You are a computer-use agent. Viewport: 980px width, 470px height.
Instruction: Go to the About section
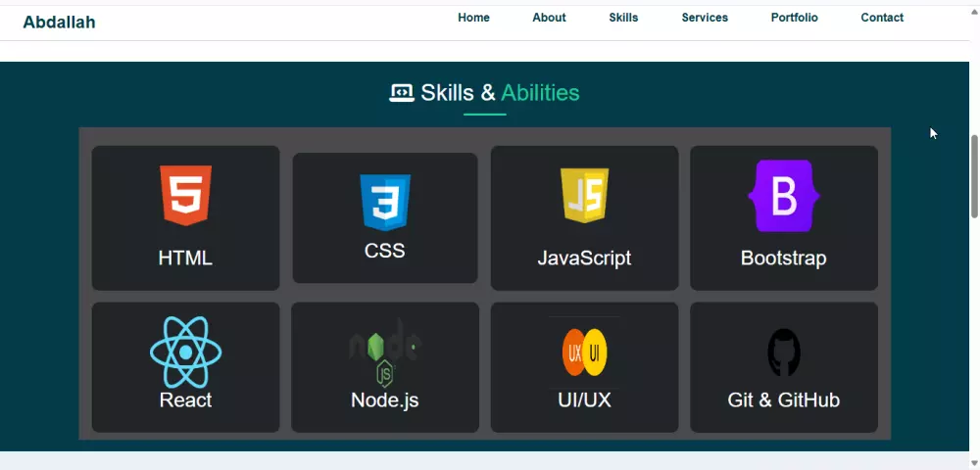[x=550, y=18]
